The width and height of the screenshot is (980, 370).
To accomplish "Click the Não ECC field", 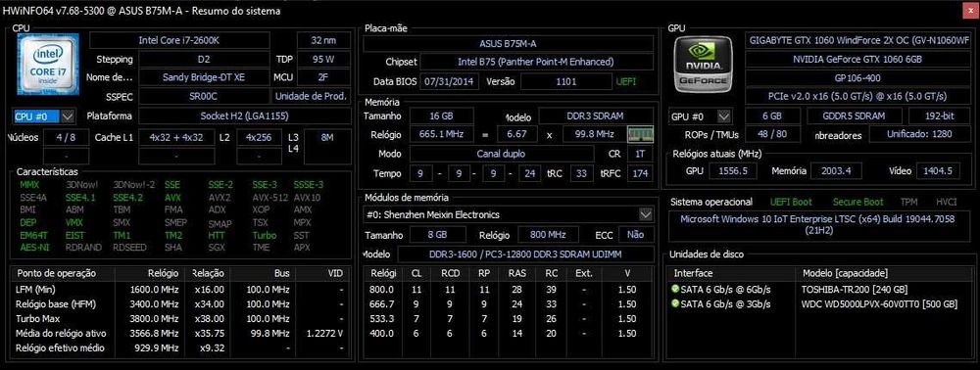I will click(x=635, y=235).
